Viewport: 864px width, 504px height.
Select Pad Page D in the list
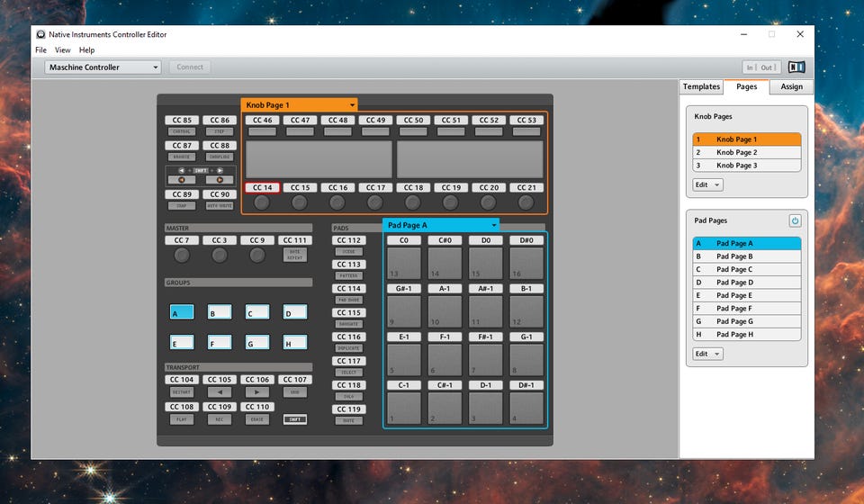click(746, 282)
